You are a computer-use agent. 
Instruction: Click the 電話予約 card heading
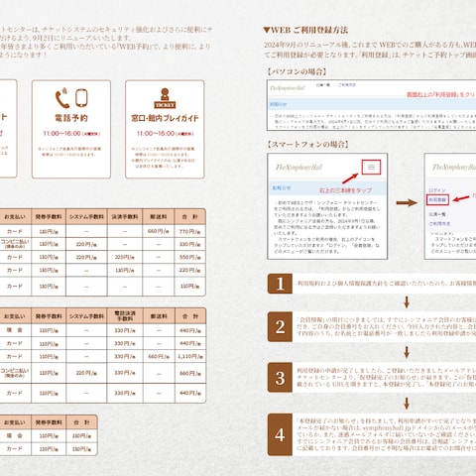coord(71,118)
